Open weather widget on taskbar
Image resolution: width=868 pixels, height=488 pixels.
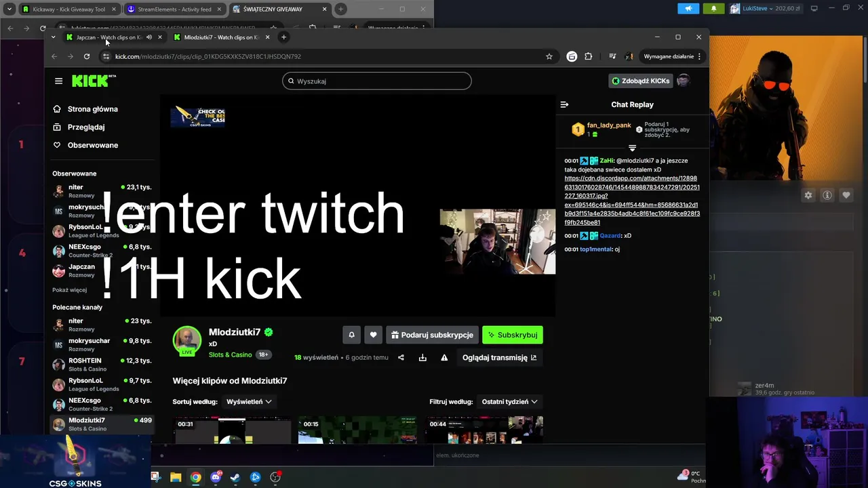click(x=692, y=476)
